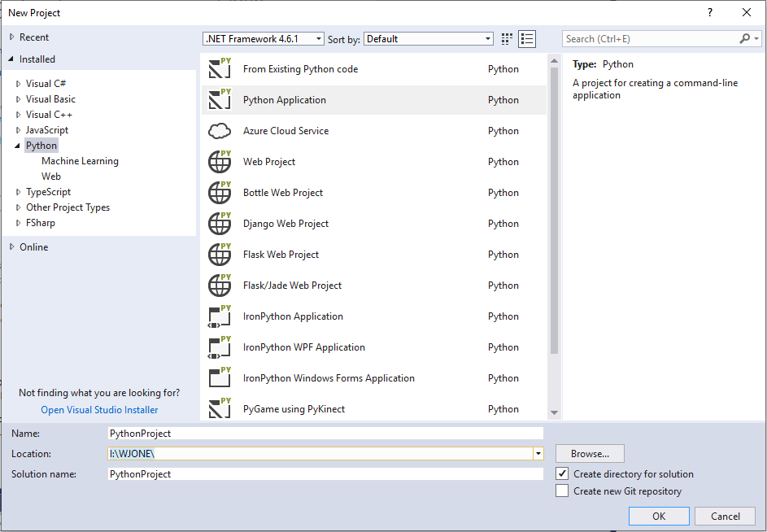Click the template list scroll up arrow
The height and width of the screenshot is (532, 767).
[554, 61]
